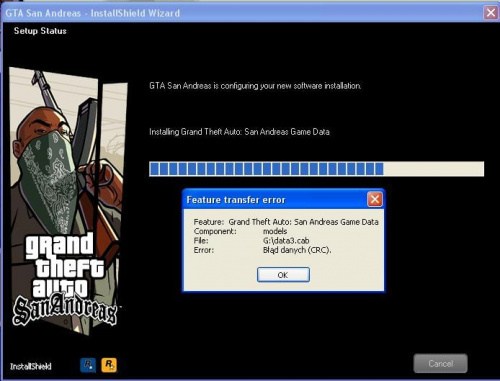The width and height of the screenshot is (500, 381).
Task: Cancel the GTA San Andreas installation
Action: click(440, 363)
